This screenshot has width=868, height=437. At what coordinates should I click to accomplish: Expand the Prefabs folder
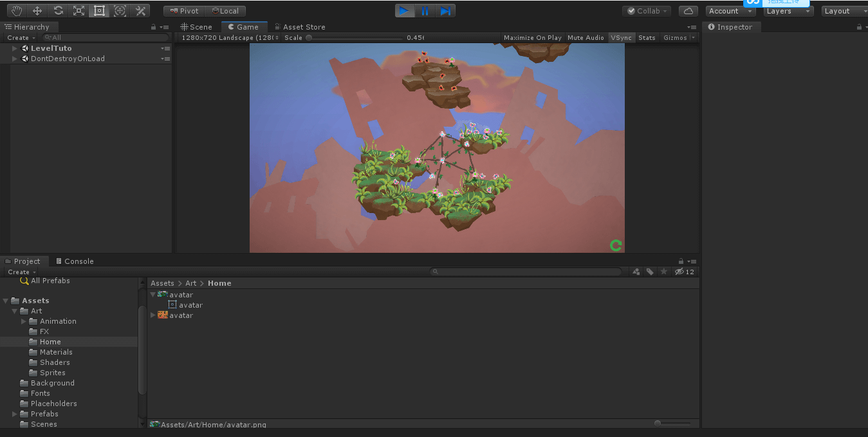(15, 414)
